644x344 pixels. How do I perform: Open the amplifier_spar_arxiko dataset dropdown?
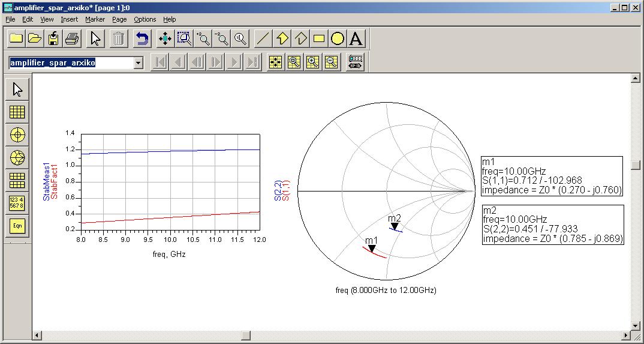pos(139,63)
